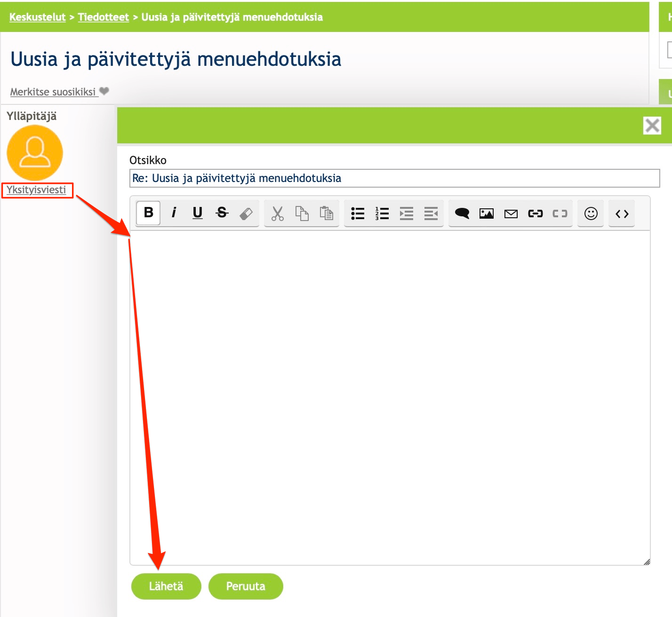
Task: Apply bold formatting with the B icon
Action: pos(148,213)
